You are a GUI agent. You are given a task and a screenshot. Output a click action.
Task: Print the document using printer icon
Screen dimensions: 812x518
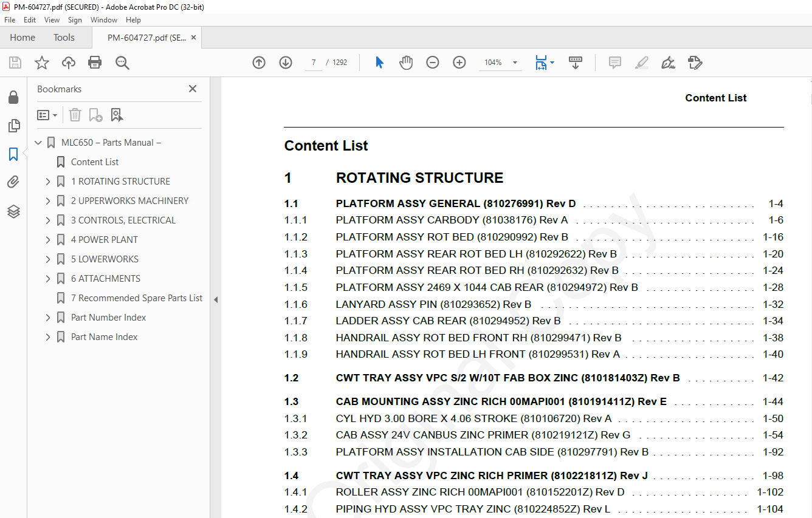click(x=95, y=63)
